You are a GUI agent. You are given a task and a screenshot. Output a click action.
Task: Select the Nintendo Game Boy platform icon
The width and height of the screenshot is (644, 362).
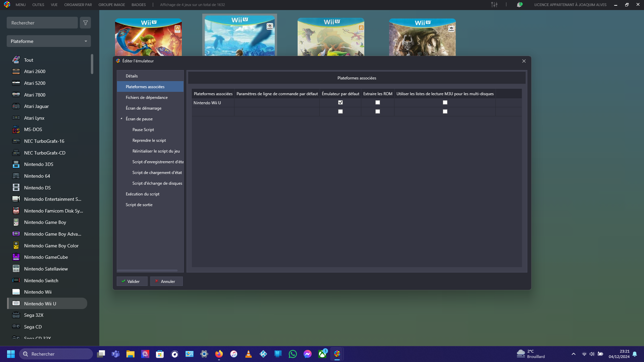point(16,222)
